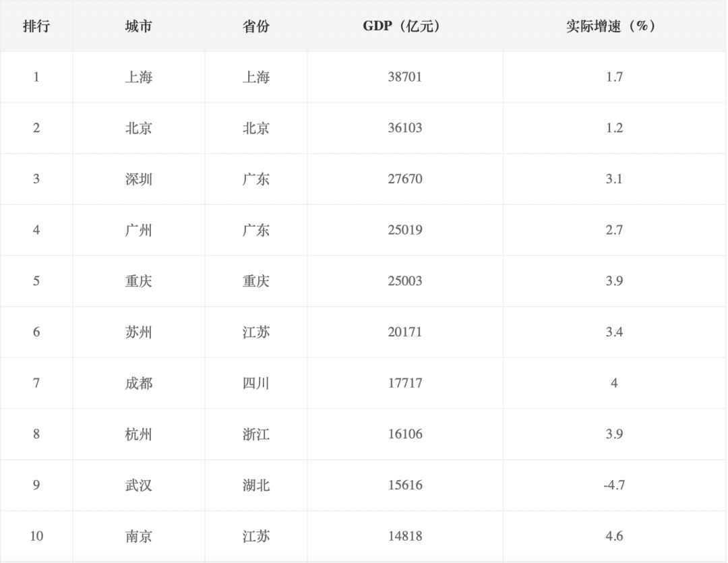Click the GDP value 36103 for 北京

[x=405, y=128]
